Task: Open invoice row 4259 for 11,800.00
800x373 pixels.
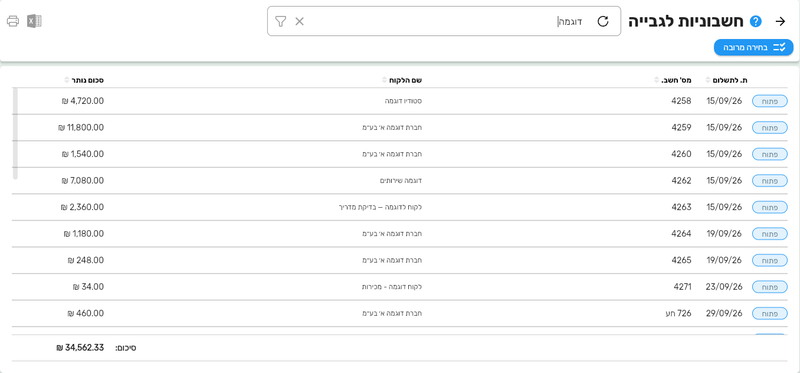Action: pyautogui.click(x=399, y=128)
